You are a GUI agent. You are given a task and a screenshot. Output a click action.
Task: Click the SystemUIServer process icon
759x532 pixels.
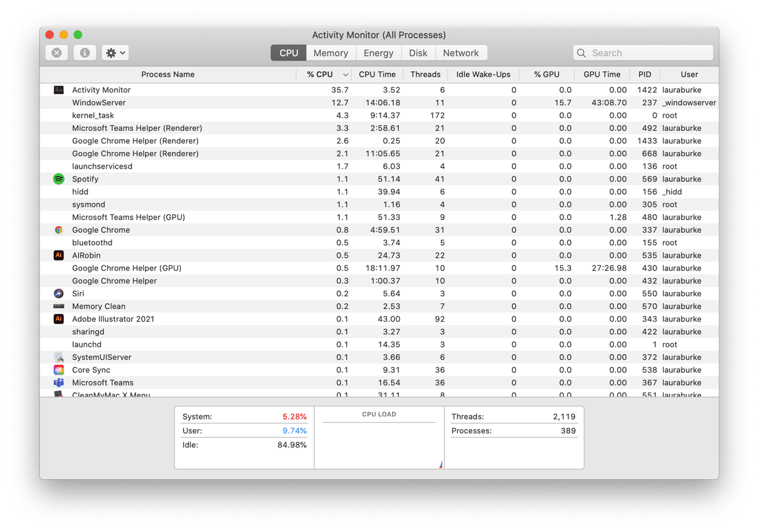[x=58, y=357]
